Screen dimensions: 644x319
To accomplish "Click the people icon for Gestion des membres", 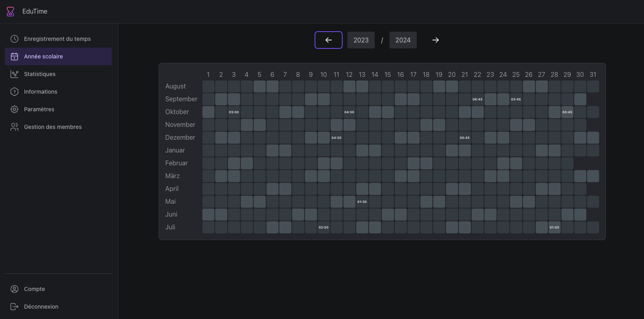I will 14,127.
